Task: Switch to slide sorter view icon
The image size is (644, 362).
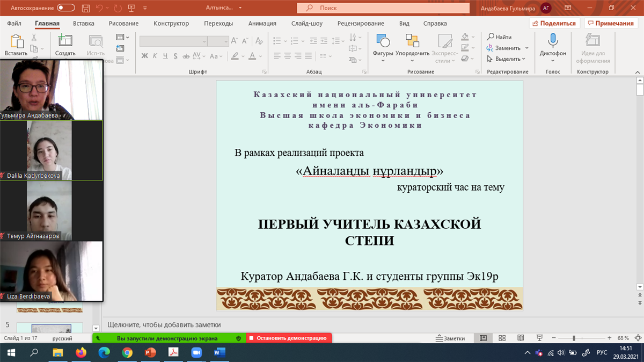Action: click(502, 338)
